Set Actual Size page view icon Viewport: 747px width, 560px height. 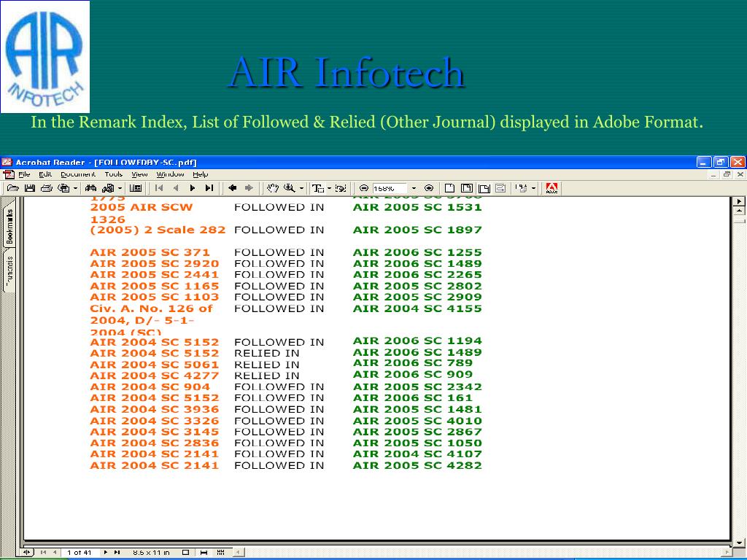[x=449, y=188]
